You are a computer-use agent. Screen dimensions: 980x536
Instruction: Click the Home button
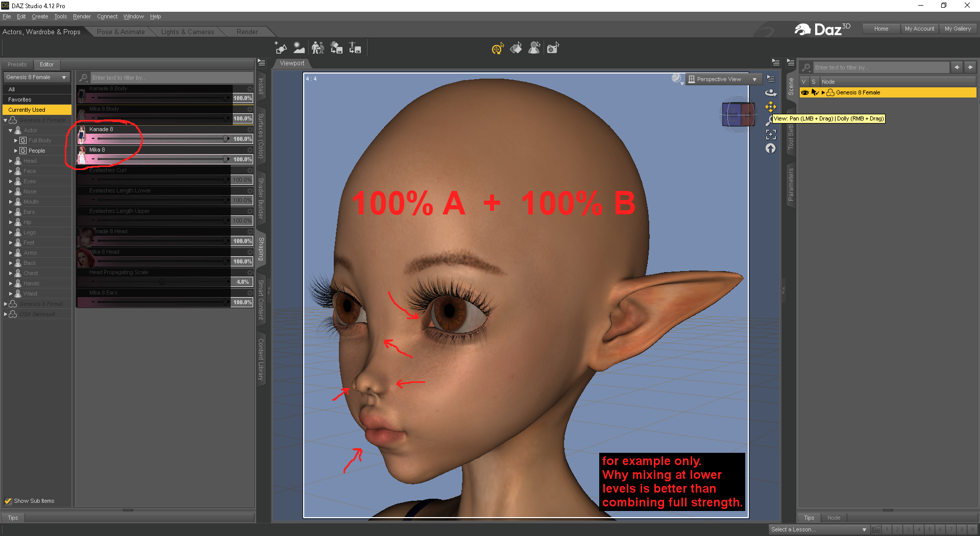881,29
